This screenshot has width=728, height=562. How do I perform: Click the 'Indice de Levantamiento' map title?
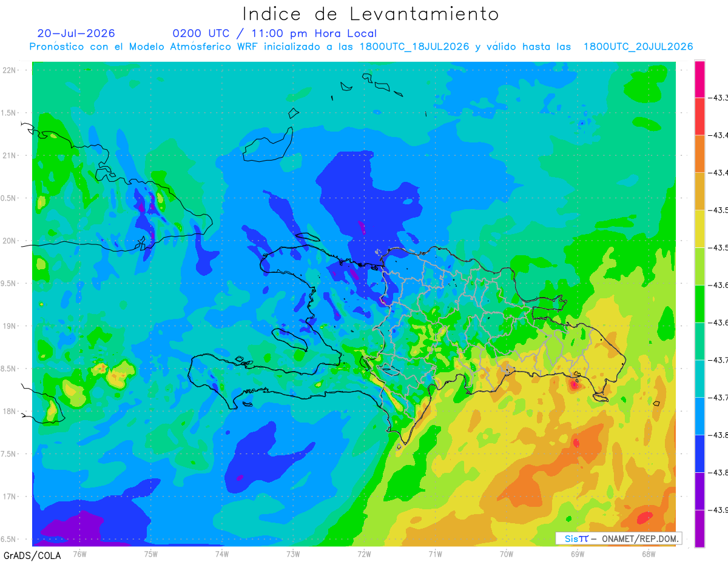coord(371,14)
